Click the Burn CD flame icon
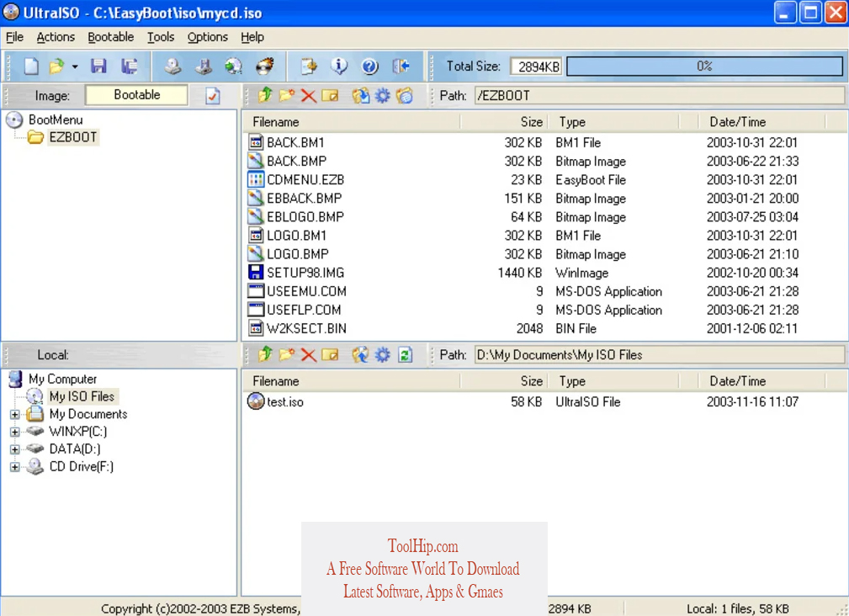 (265, 66)
